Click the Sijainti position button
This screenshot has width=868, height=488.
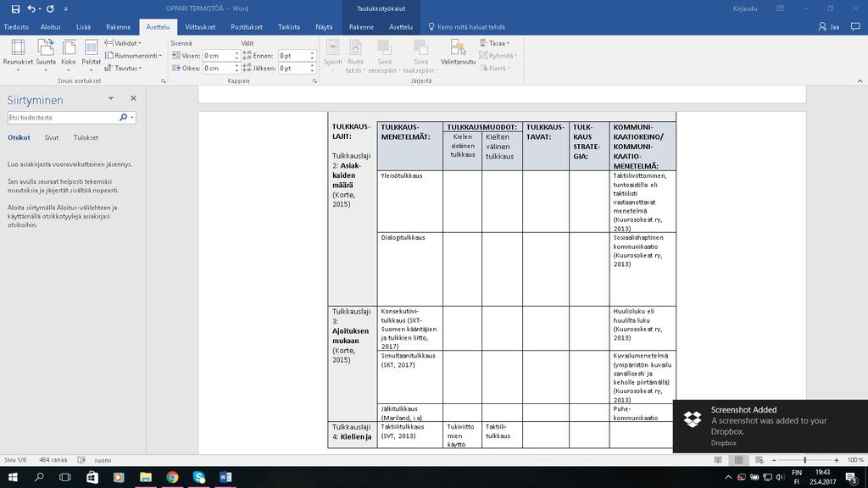[x=332, y=56]
